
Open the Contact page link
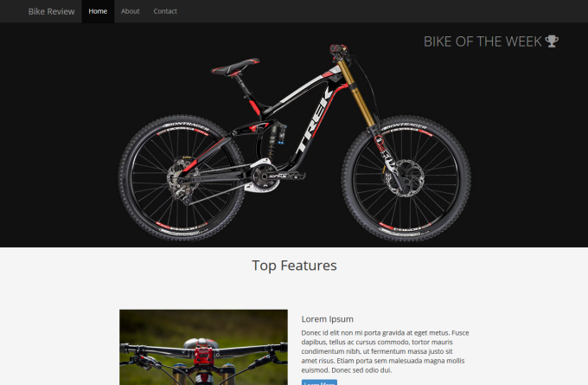pos(165,11)
